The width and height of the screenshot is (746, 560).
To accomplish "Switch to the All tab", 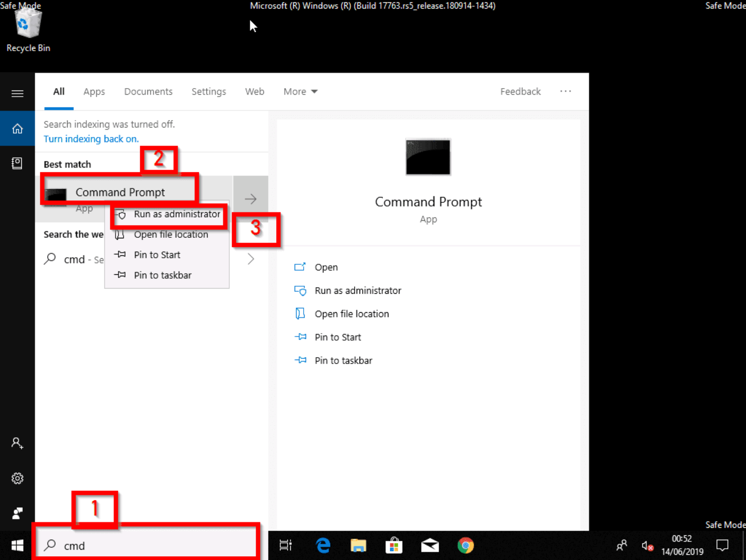I will (x=59, y=91).
